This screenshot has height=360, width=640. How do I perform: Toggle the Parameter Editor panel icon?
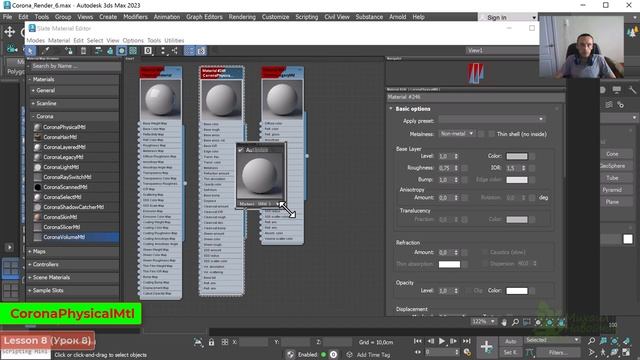(201, 51)
